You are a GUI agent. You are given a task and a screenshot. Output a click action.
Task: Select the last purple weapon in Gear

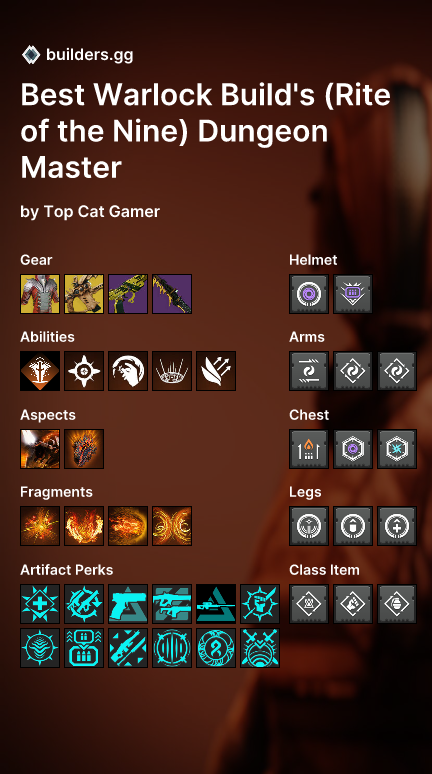point(172,294)
